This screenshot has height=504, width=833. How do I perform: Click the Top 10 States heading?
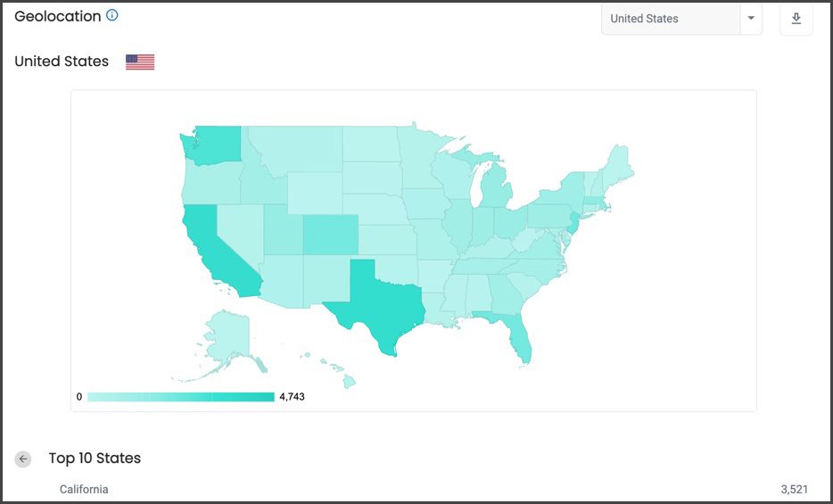tap(95, 459)
